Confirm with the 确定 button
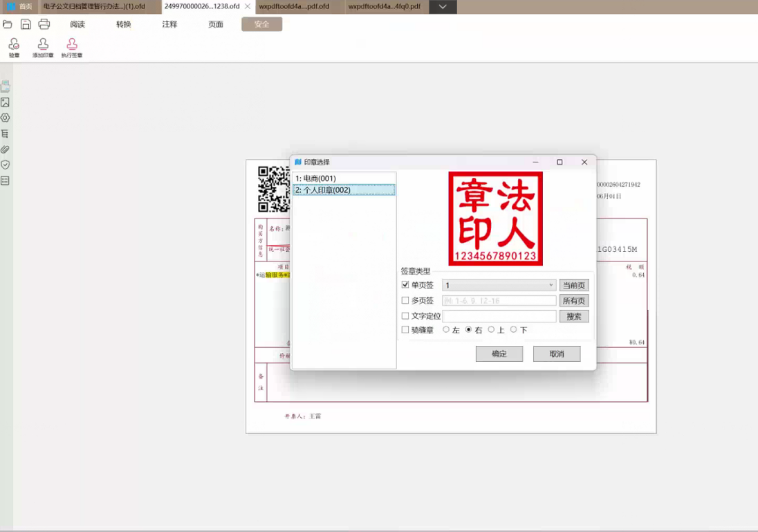 [499, 354]
